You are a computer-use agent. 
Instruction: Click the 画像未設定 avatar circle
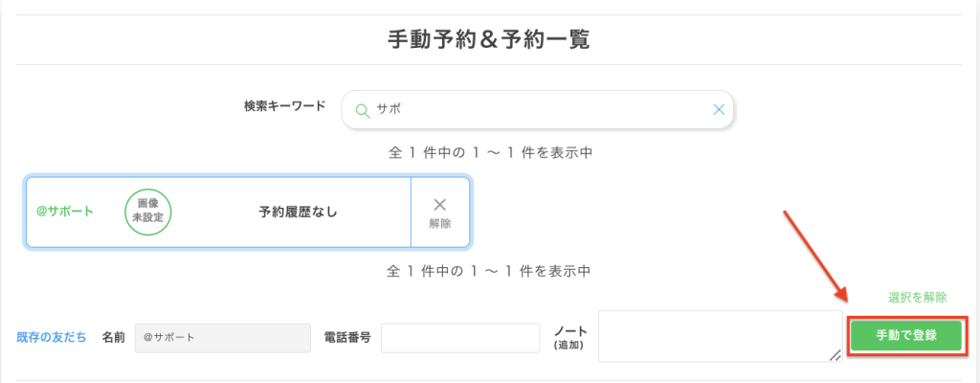[148, 212]
